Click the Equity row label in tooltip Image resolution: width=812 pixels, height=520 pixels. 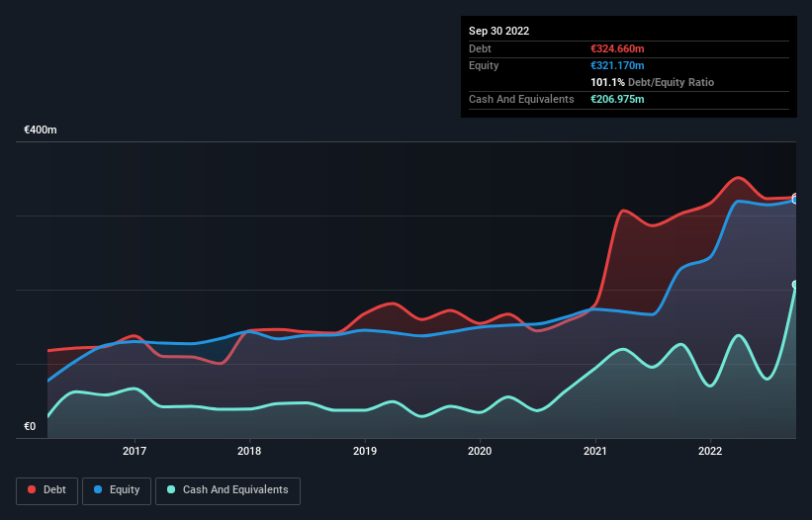click(484, 65)
